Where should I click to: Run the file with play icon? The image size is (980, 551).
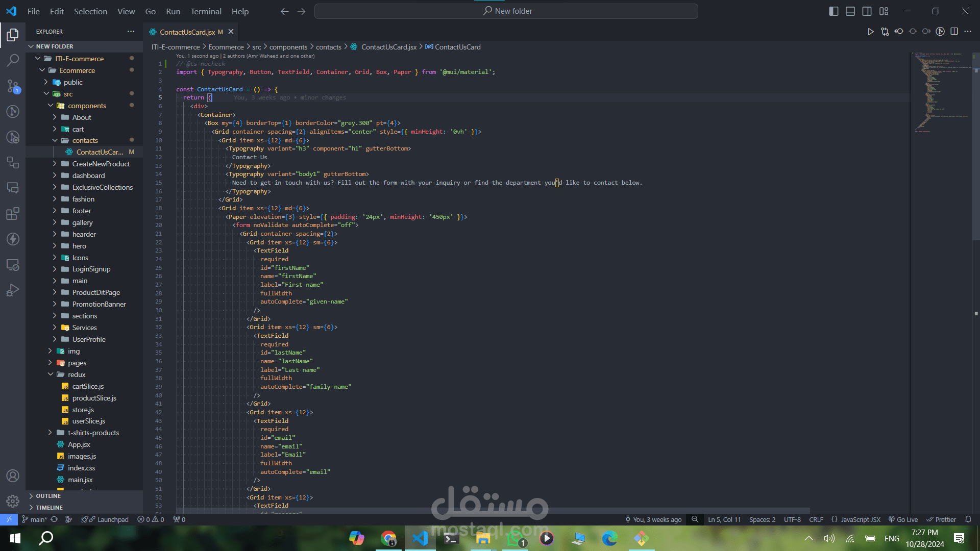pos(870,32)
